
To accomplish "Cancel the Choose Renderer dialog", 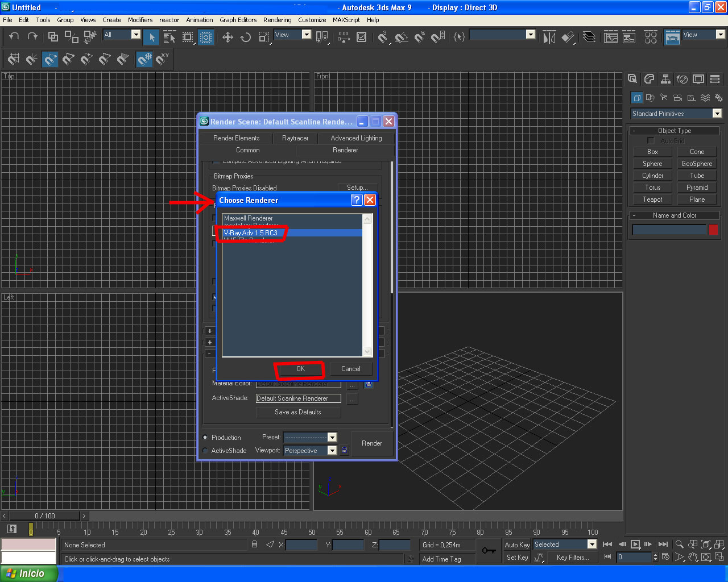I will 351,369.
